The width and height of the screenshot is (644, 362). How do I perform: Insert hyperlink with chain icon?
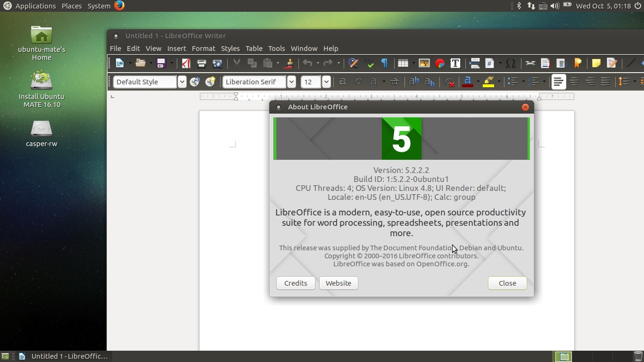[x=530, y=63]
